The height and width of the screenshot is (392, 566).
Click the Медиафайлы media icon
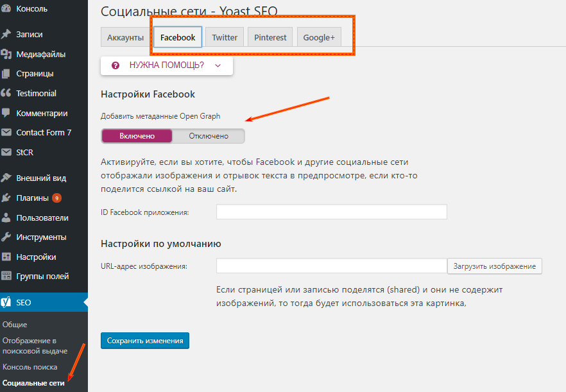tap(6, 54)
